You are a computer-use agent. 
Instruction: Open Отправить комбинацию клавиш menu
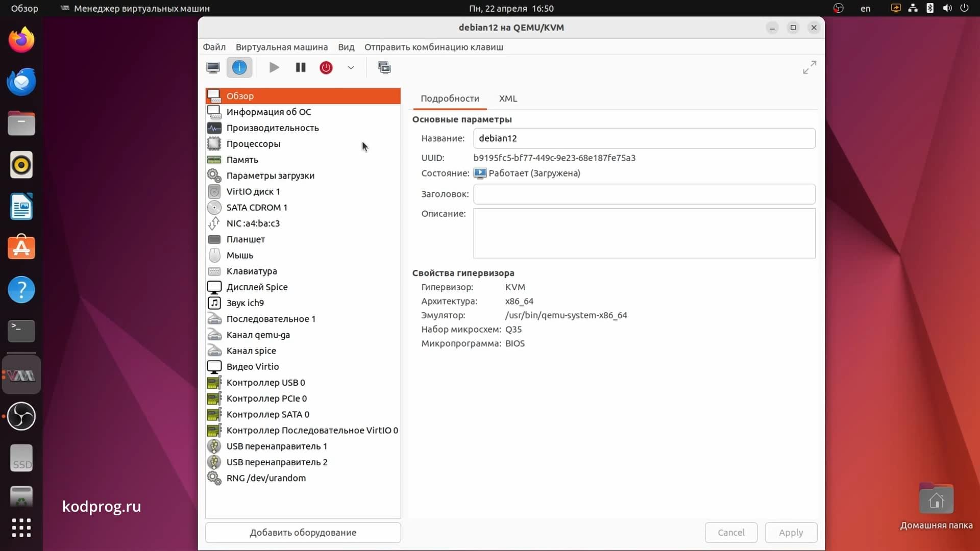pos(434,47)
